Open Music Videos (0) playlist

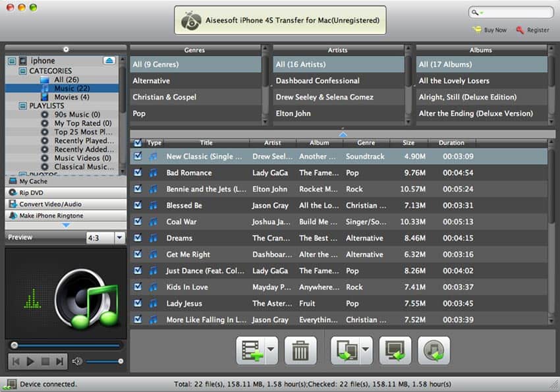click(x=82, y=158)
